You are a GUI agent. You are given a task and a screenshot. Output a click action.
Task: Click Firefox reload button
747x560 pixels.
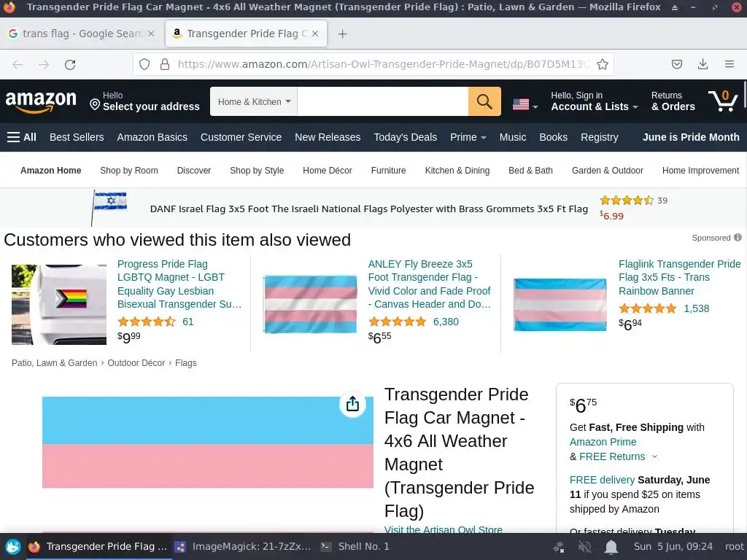[x=70, y=64]
